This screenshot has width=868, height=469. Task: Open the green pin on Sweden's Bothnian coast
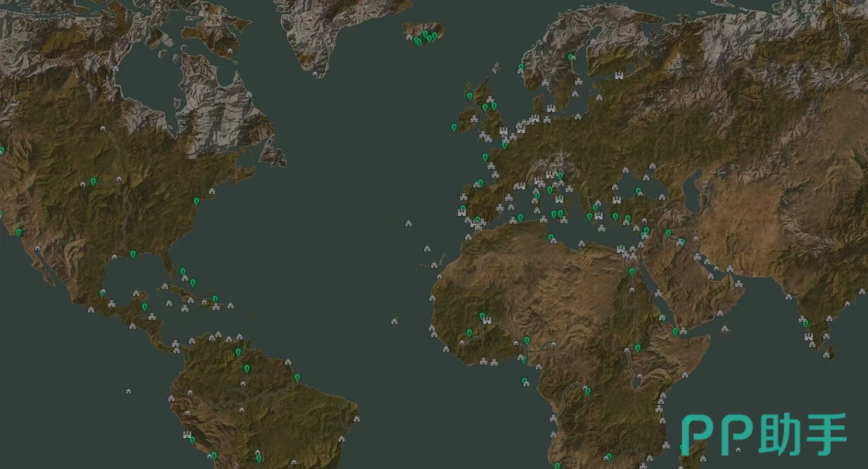[571, 58]
